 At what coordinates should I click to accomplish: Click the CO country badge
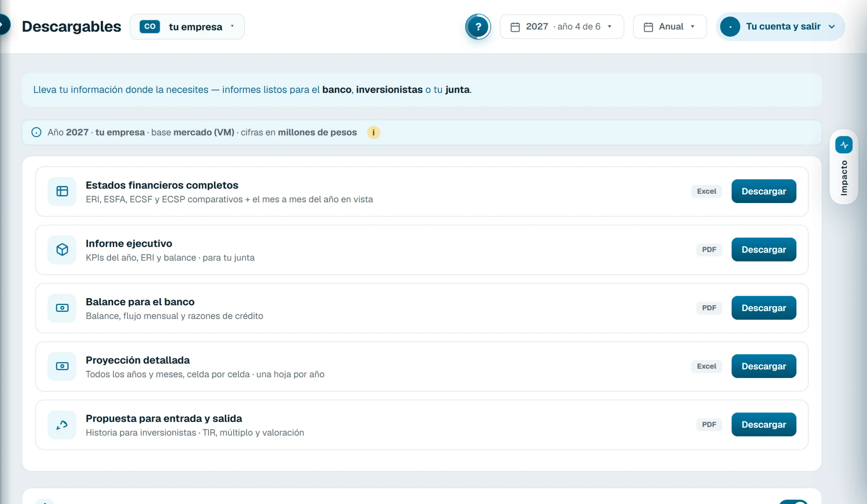point(150,27)
